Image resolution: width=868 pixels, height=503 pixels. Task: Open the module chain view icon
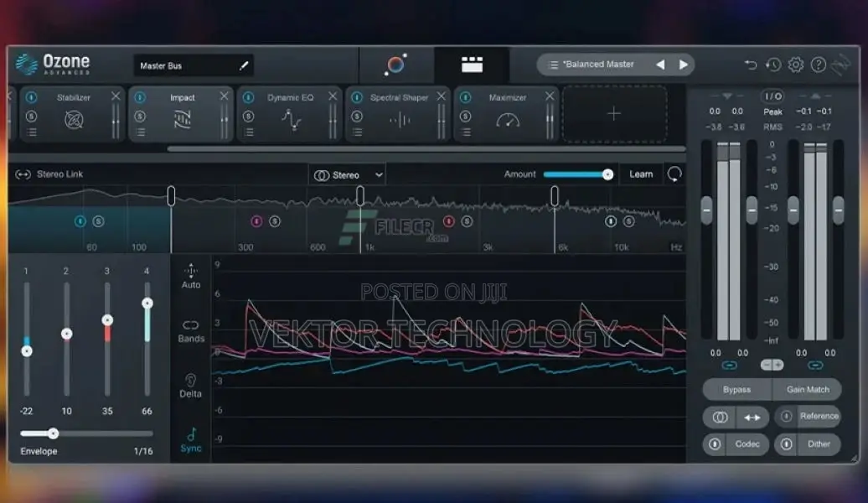[472, 65]
